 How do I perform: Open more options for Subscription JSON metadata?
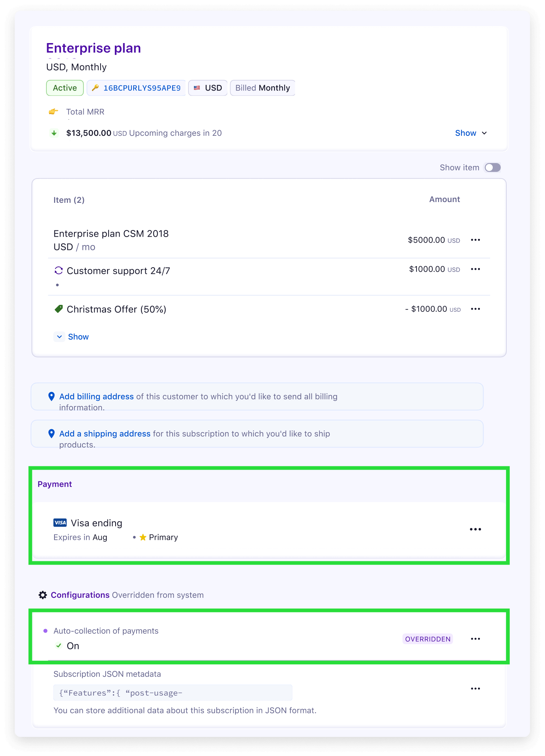coord(475,689)
